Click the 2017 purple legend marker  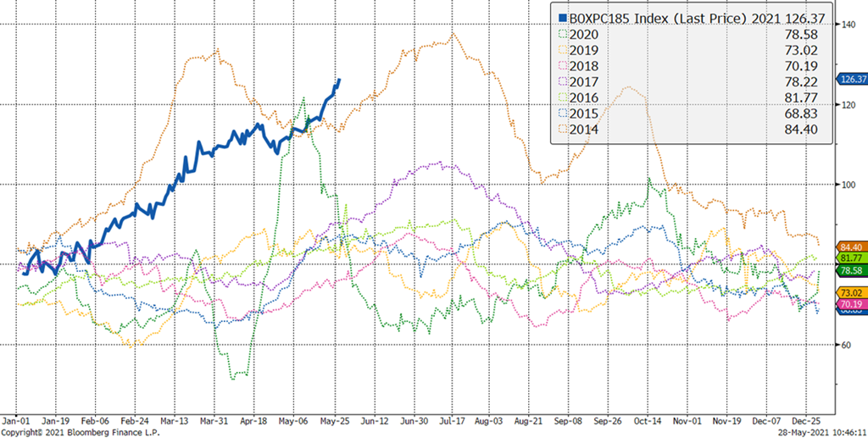[560, 81]
